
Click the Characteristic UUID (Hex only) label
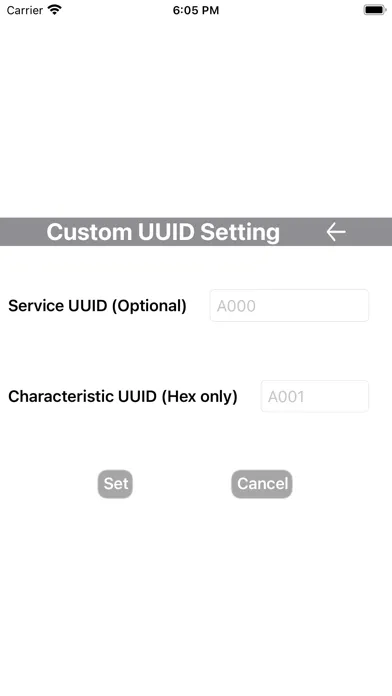tap(123, 396)
